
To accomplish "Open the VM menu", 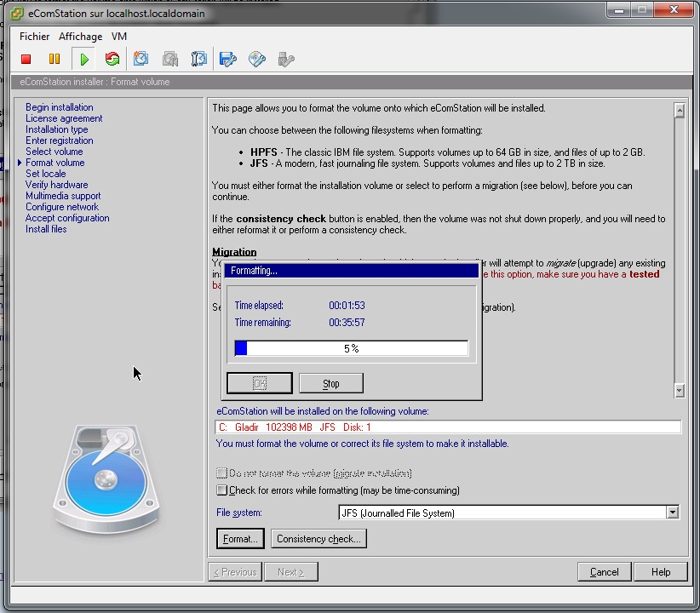I will (119, 37).
